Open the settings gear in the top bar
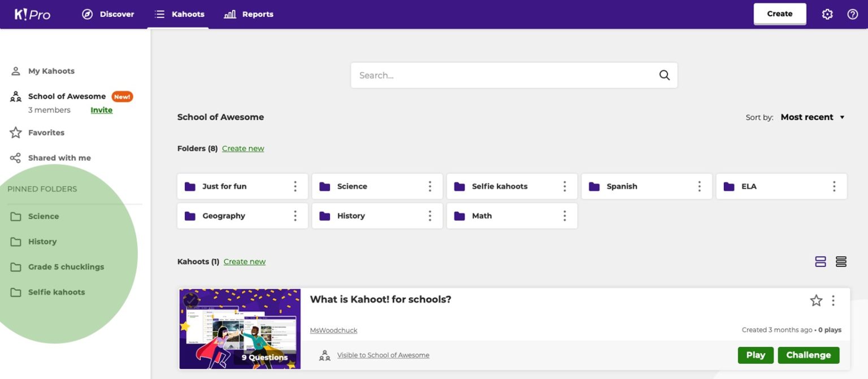This screenshot has width=868, height=379. (x=827, y=14)
